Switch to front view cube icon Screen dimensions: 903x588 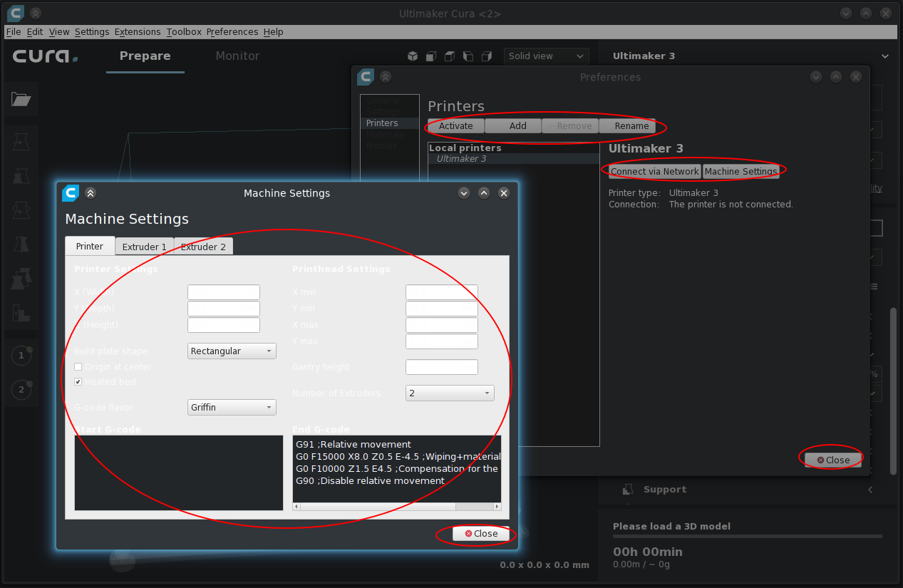click(430, 56)
